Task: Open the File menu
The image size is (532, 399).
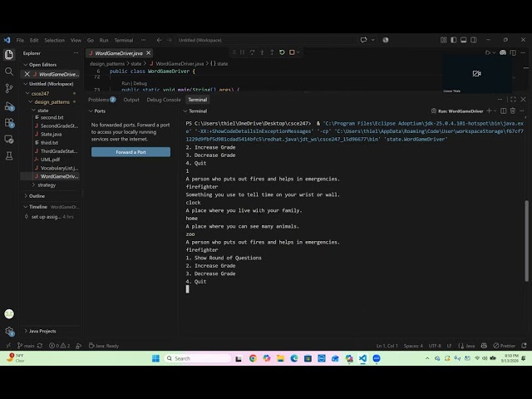Action: point(20,40)
